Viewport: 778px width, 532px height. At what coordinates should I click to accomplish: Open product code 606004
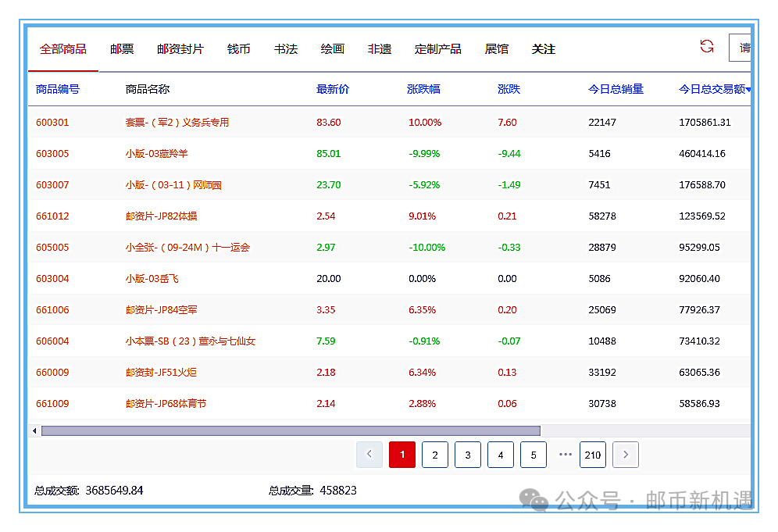(52, 341)
